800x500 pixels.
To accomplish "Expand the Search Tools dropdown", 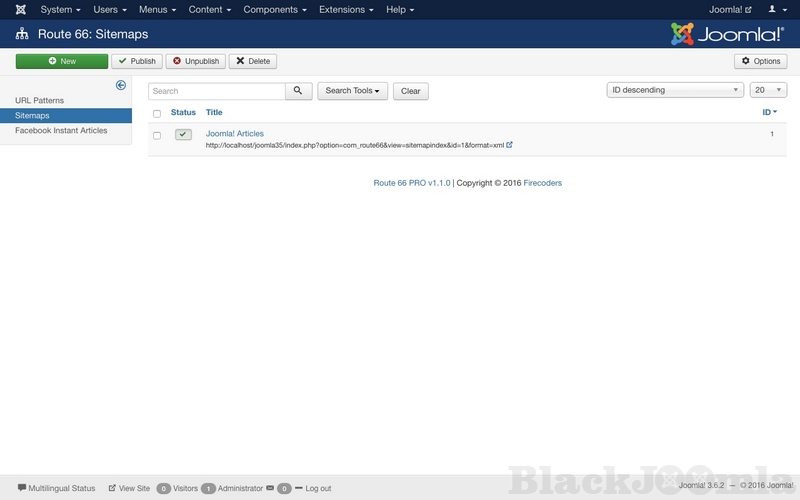I will (x=352, y=91).
